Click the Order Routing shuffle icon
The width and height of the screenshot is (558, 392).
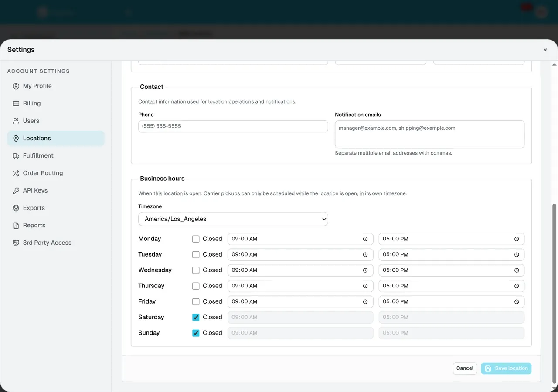(x=16, y=173)
